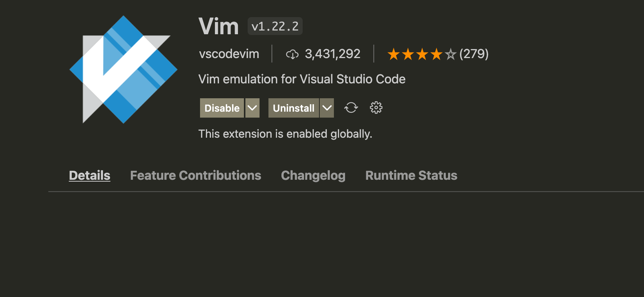Switch to the Feature Contributions tab
644x297 pixels.
coord(195,175)
